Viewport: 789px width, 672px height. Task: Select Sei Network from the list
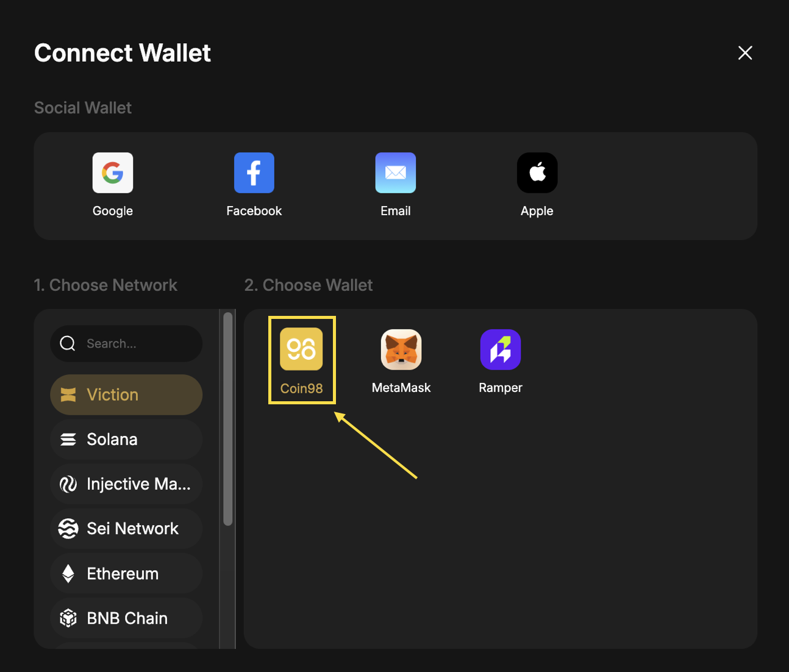pos(126,529)
